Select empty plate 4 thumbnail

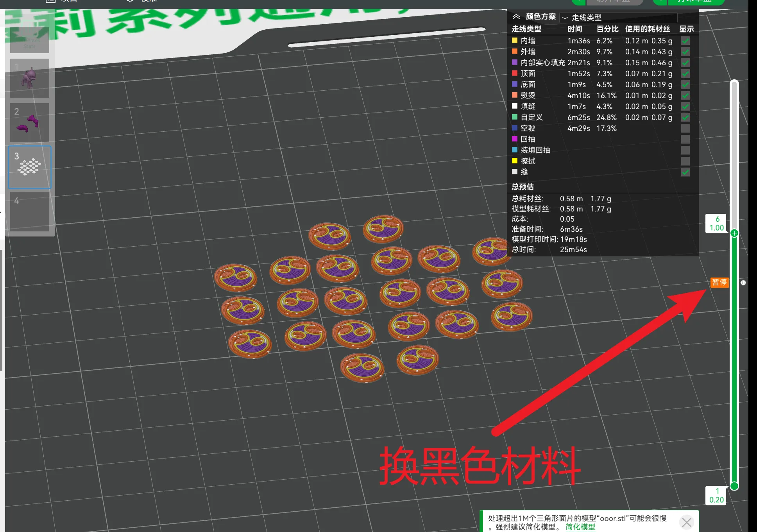coord(30,211)
